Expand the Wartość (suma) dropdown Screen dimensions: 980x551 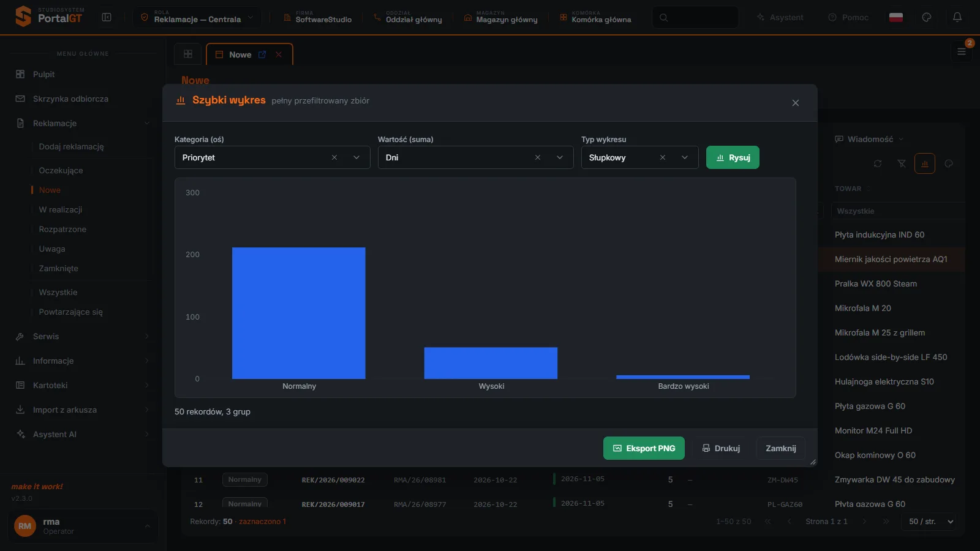click(x=560, y=157)
